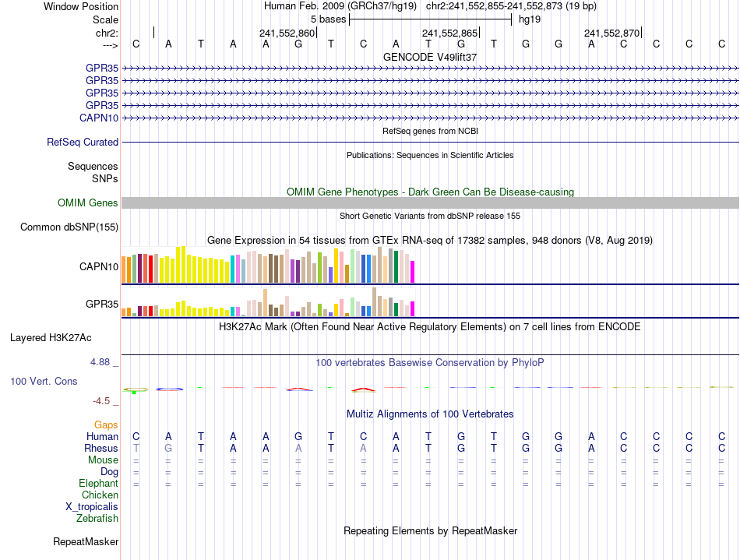Click 'Human Feb. 2009 (GRCh37/hg19)' assembly text

(x=340, y=6)
